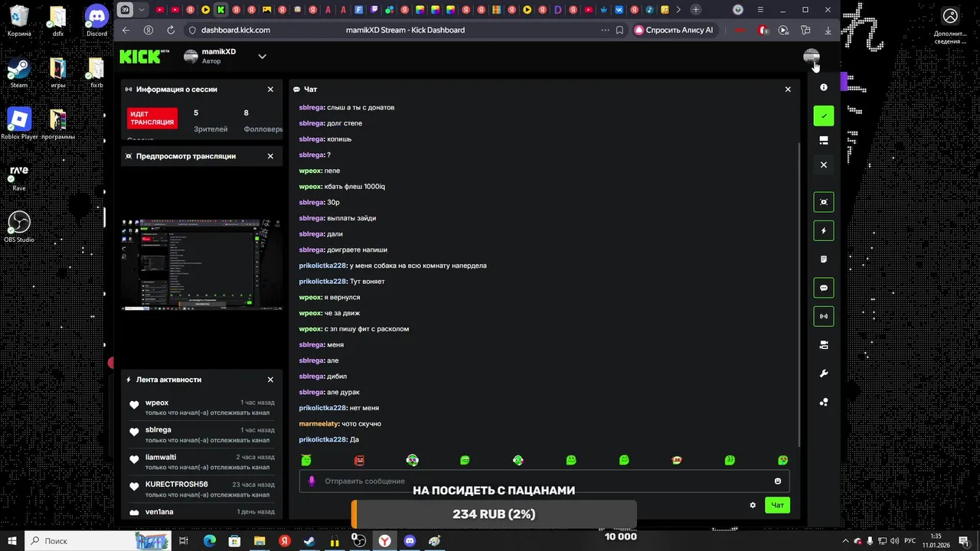Open a new browser tab with plus

pos(695,10)
